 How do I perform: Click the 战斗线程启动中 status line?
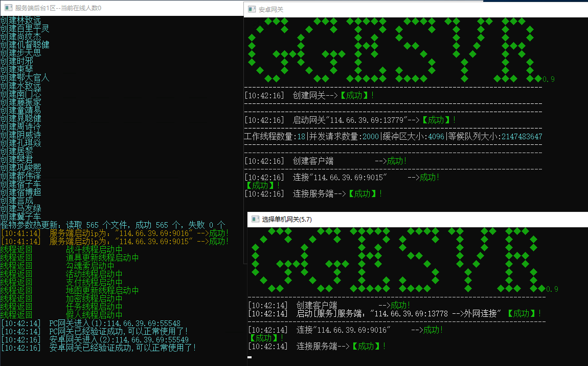click(x=94, y=250)
